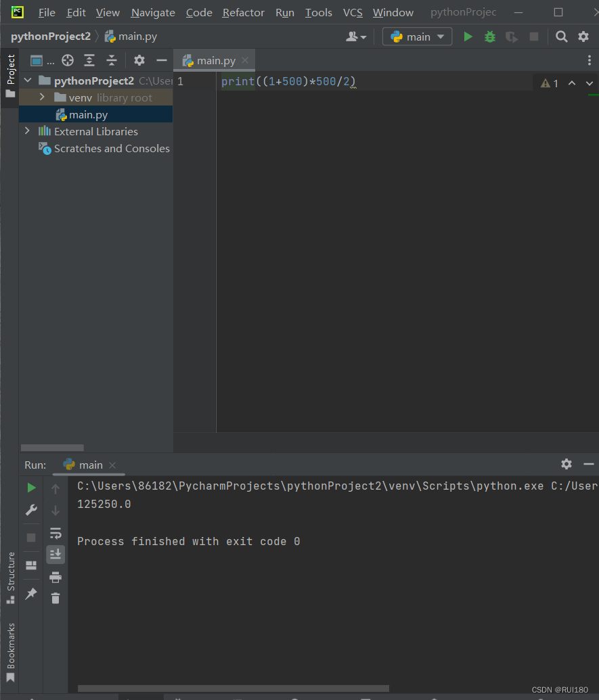Image resolution: width=599 pixels, height=700 pixels.
Task: Close the main.py editor tab
Action: pyautogui.click(x=245, y=60)
